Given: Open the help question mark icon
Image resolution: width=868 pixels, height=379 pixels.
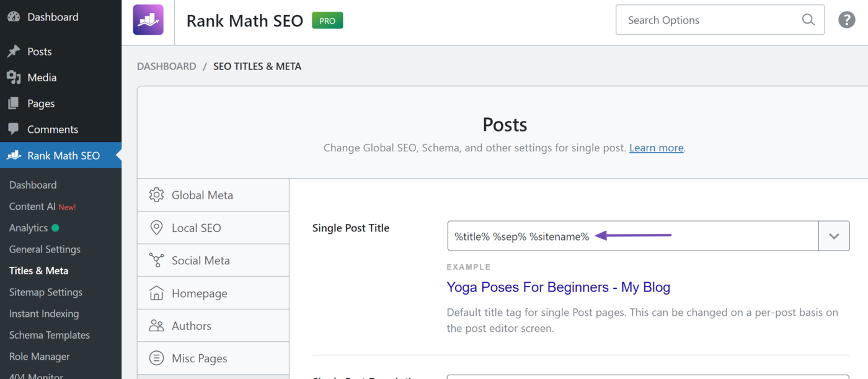Looking at the screenshot, I should 847,20.
